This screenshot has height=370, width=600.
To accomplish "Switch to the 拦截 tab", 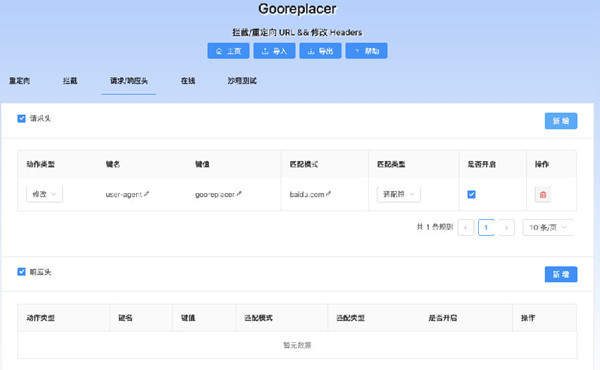I will point(70,81).
